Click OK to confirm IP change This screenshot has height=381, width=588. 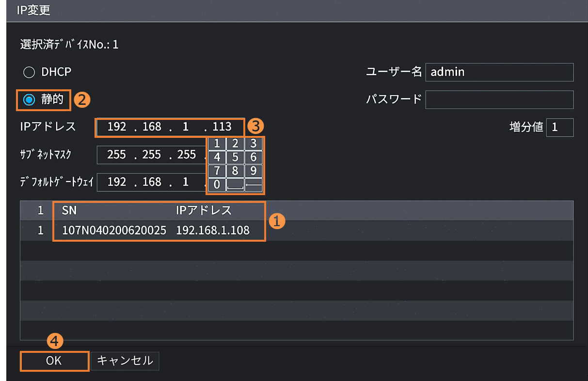(54, 361)
